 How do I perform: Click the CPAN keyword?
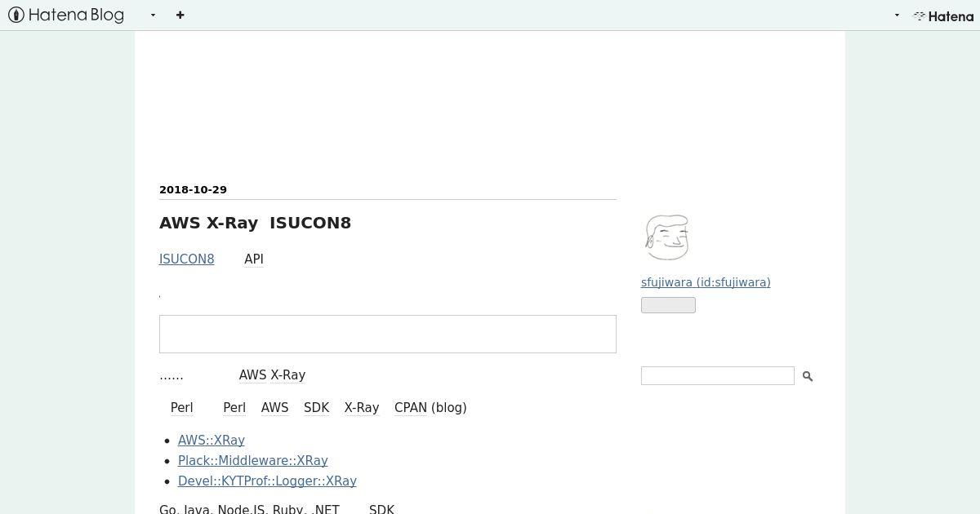point(411,407)
